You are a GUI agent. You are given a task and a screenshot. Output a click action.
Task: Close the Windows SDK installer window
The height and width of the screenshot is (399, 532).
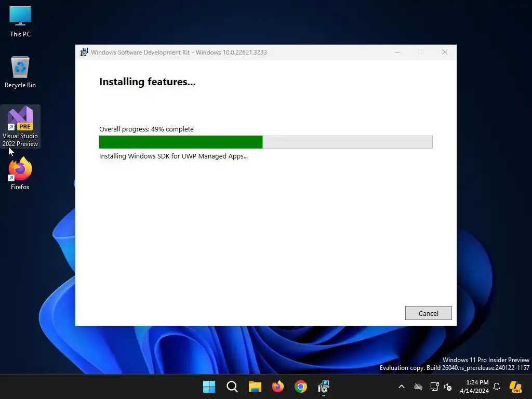click(x=445, y=52)
